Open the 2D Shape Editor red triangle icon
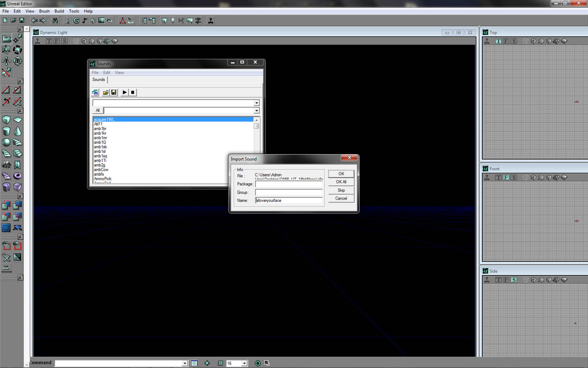 123,20
